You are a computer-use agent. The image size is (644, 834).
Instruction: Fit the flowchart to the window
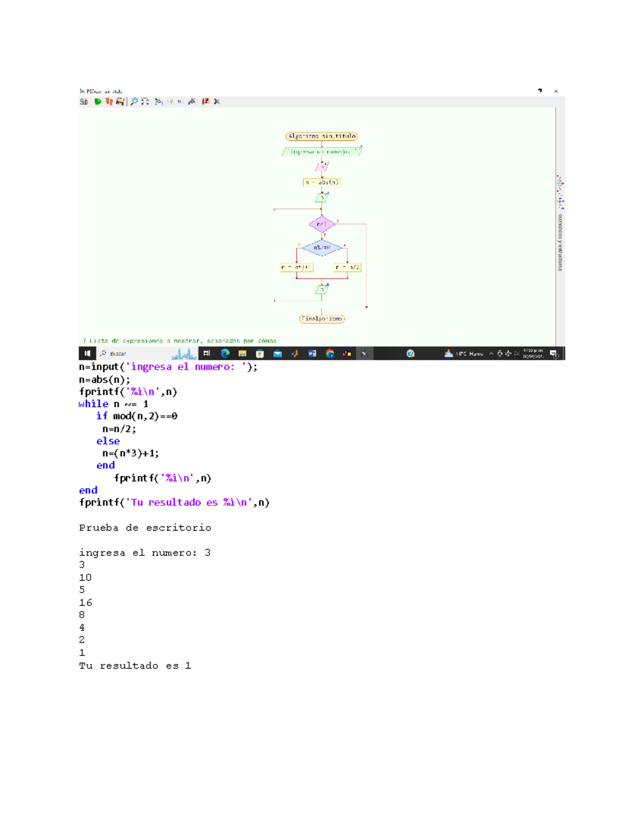(x=145, y=101)
